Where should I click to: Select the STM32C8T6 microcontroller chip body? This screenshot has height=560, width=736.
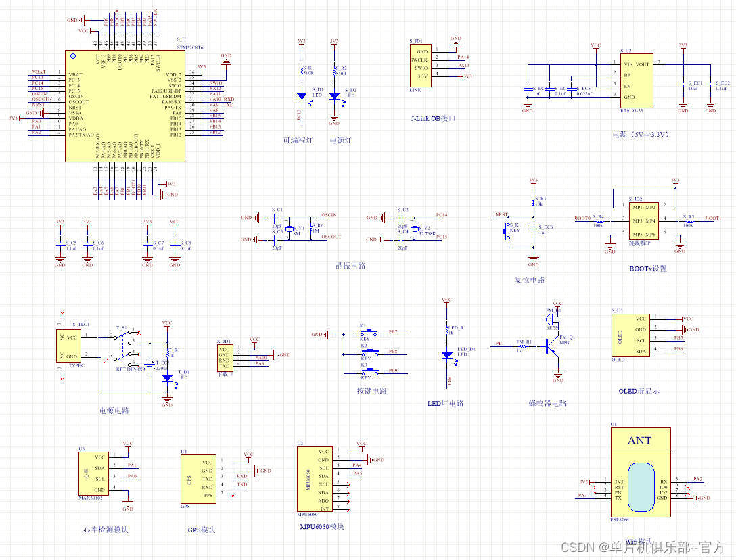tap(125, 106)
